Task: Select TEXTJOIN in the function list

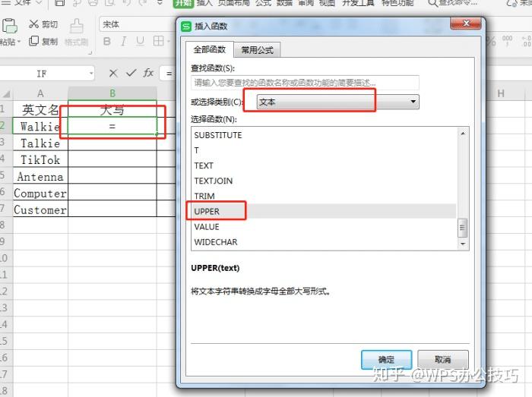Action: (x=324, y=181)
